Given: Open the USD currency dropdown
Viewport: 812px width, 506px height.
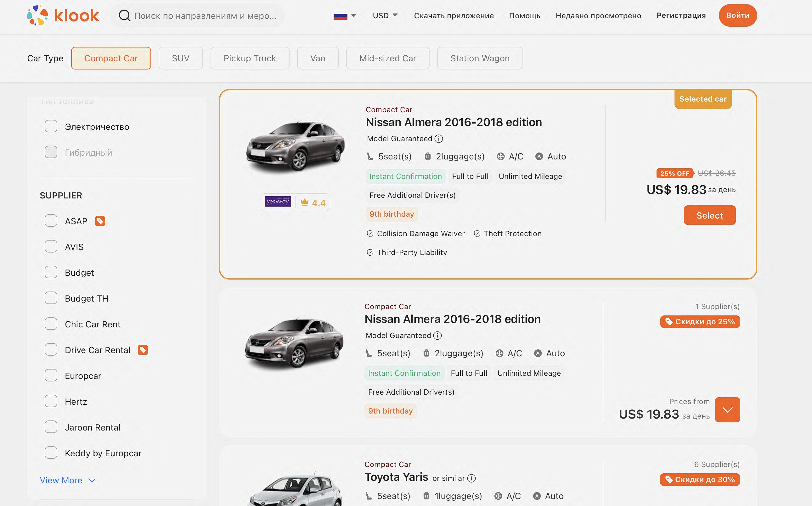Looking at the screenshot, I should (385, 15).
